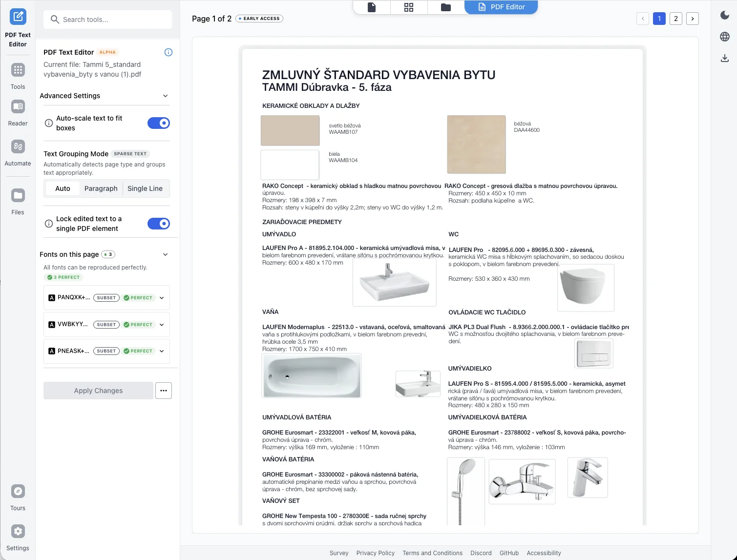The image size is (737, 560).
Task: Open the more options menu beside Apply Changes
Action: 164,391
